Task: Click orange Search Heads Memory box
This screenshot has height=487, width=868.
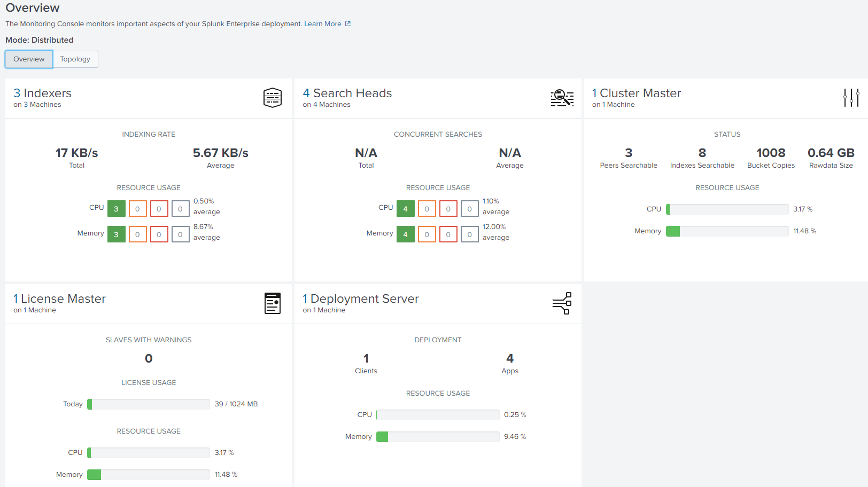Action: [x=427, y=234]
